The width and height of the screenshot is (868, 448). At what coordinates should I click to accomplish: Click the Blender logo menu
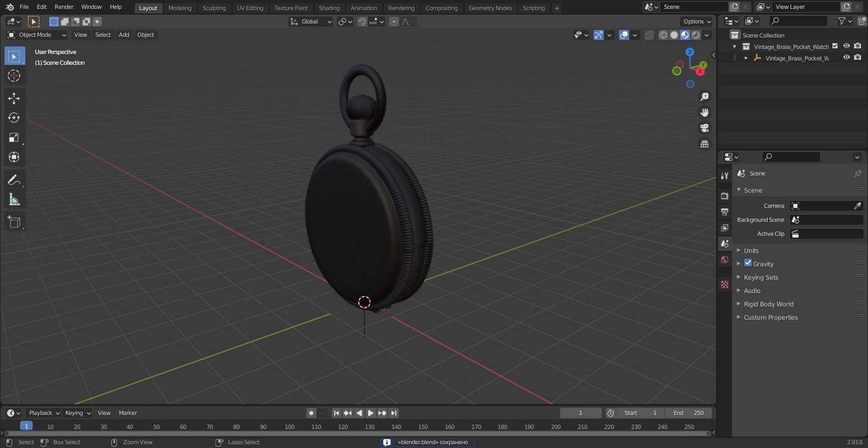(10, 7)
